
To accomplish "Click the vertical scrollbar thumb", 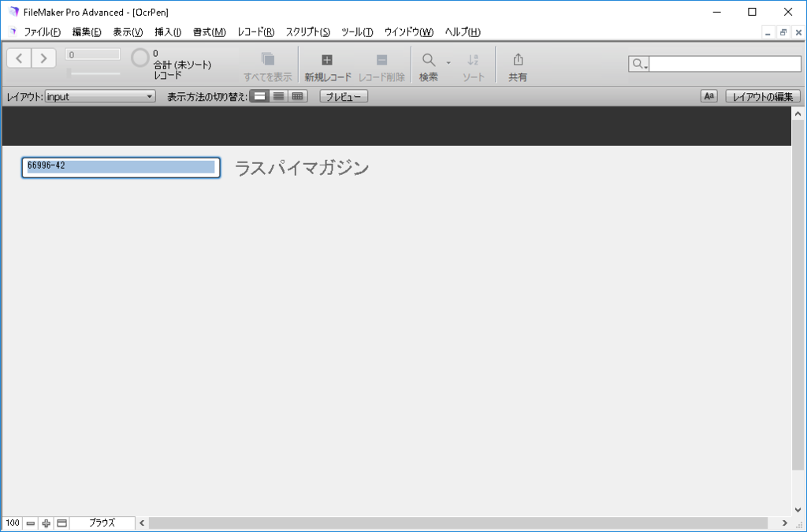I will [x=798, y=296].
